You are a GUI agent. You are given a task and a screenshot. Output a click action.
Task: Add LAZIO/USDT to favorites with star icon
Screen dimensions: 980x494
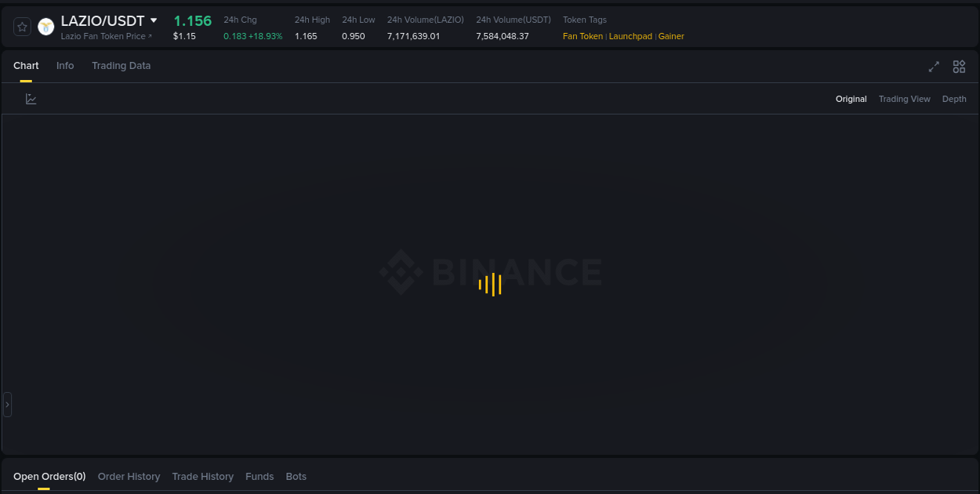(22, 26)
